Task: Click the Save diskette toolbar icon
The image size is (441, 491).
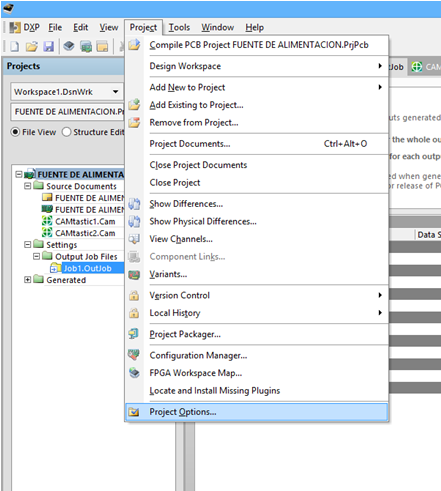Action: [49, 46]
